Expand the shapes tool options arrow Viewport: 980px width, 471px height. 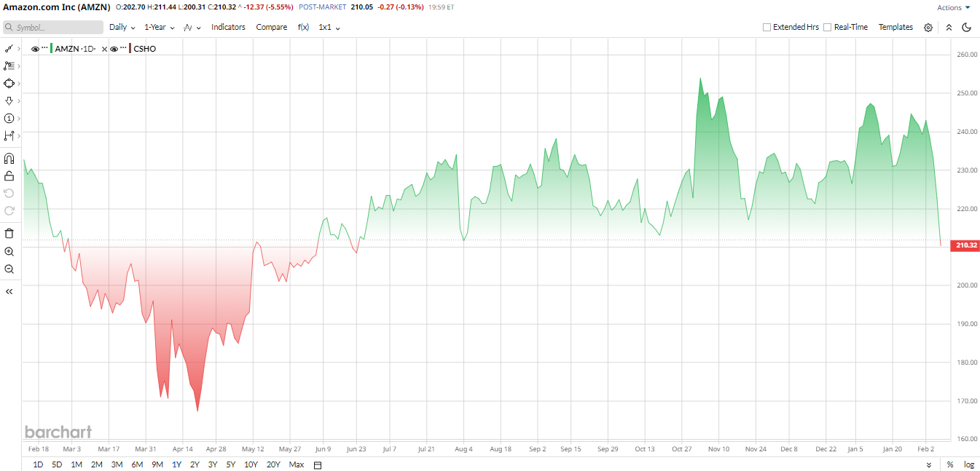[x=19, y=83]
